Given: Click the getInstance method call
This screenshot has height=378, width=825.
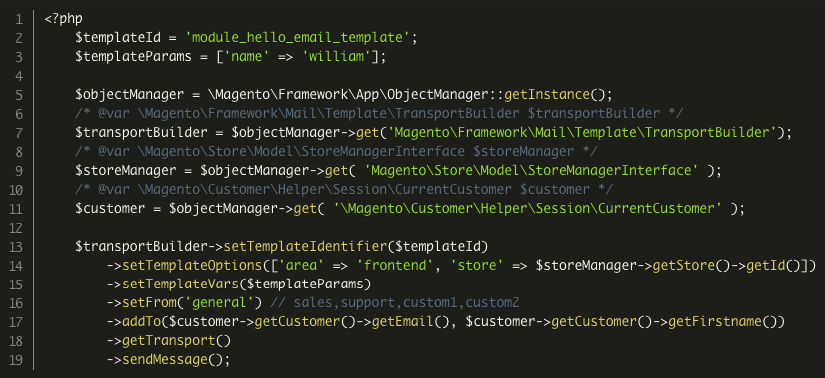Looking at the screenshot, I should tap(547, 95).
